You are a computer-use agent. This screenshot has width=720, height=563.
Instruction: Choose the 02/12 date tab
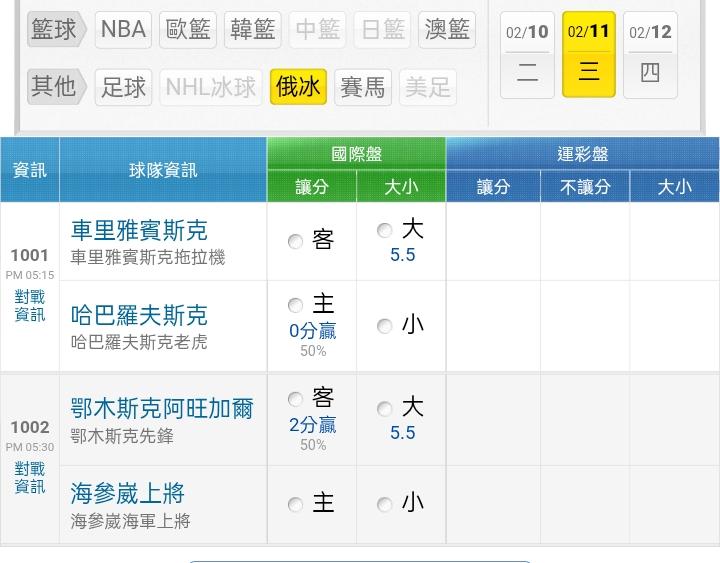[650, 54]
